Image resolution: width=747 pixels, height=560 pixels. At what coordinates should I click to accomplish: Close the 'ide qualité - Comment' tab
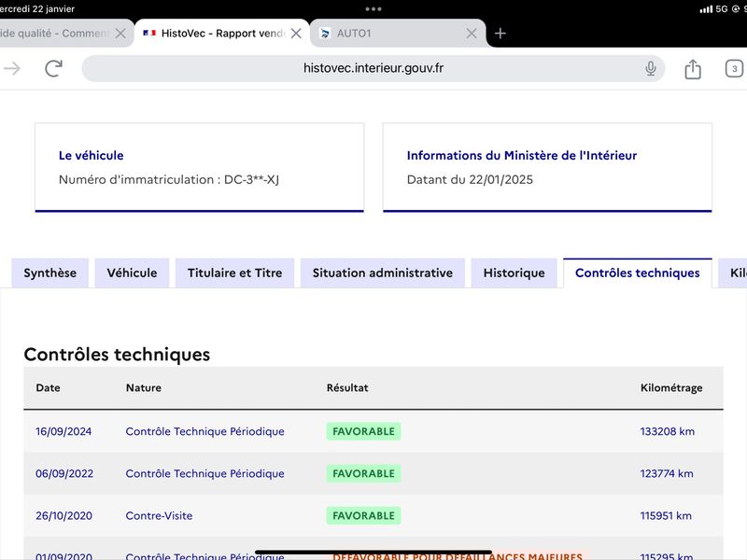click(x=120, y=34)
